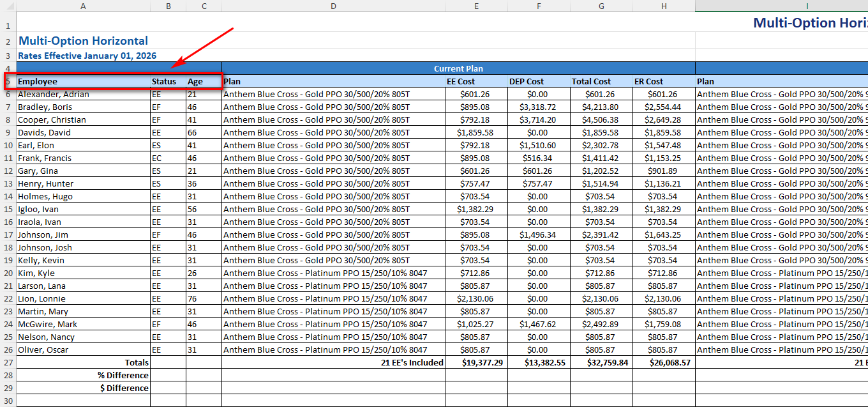Screen dimensions: 868x407
Task: Select column A header
Action: click(83, 6)
